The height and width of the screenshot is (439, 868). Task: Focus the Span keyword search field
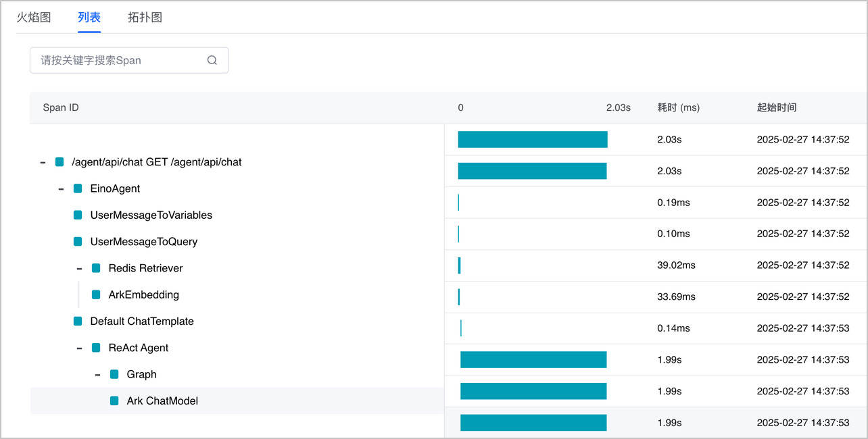pyautogui.click(x=118, y=60)
